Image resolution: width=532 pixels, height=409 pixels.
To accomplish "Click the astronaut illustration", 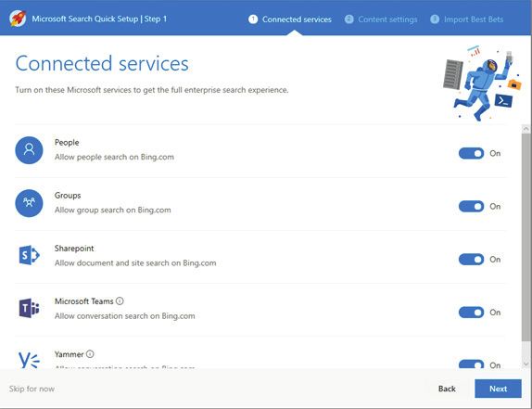I will [482, 83].
